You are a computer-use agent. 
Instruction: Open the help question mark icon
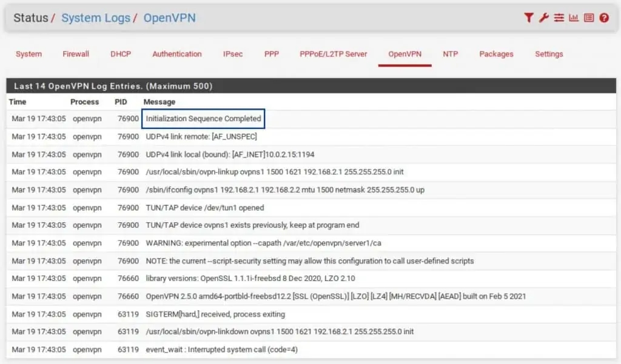pyautogui.click(x=604, y=18)
